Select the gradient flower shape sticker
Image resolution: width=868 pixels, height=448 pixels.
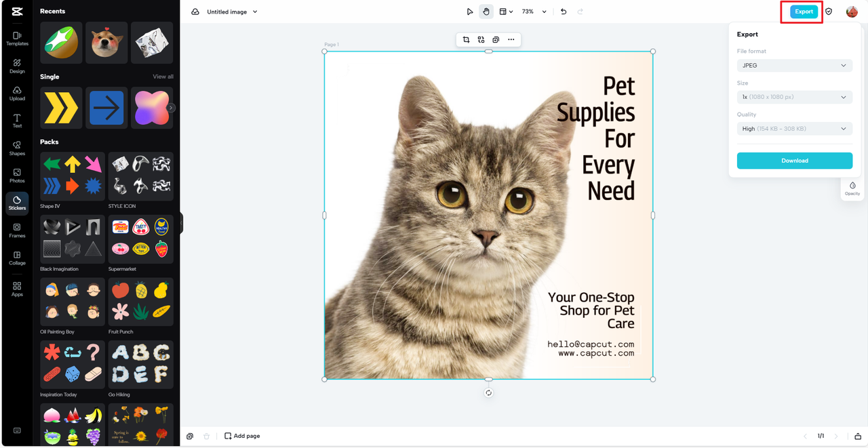152,108
